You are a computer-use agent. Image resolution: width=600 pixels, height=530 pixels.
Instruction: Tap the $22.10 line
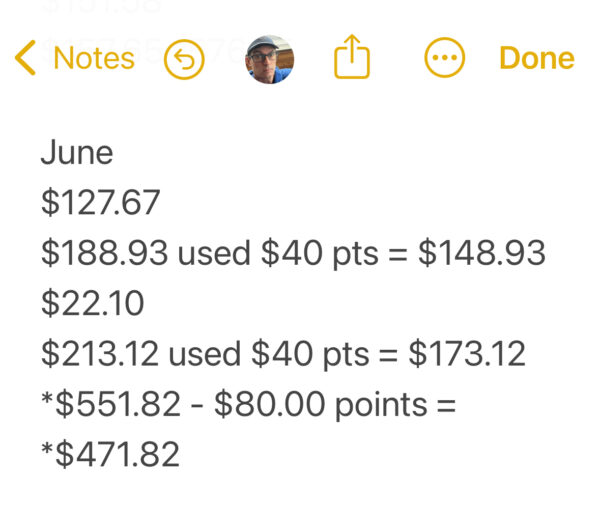point(92,303)
